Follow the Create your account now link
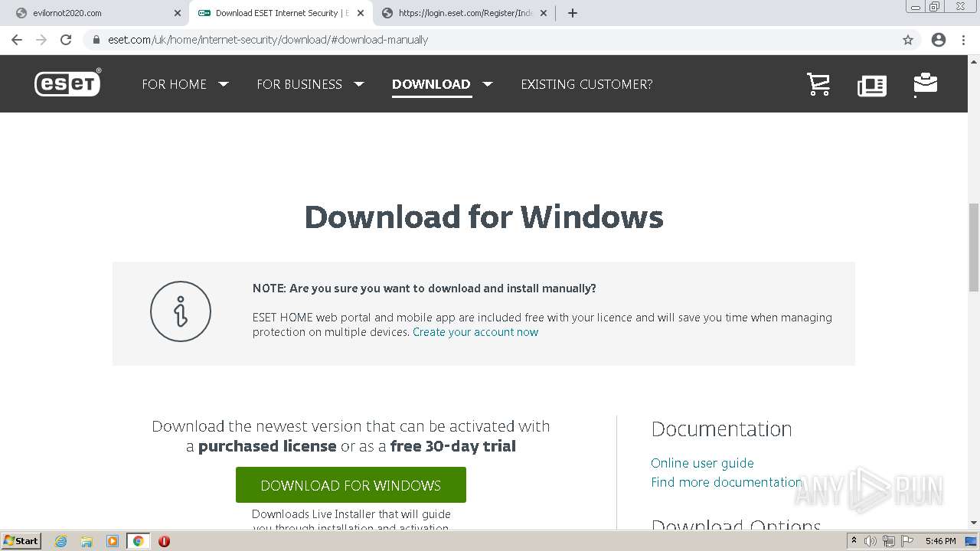Viewport: 980px width, 551px height. point(475,332)
